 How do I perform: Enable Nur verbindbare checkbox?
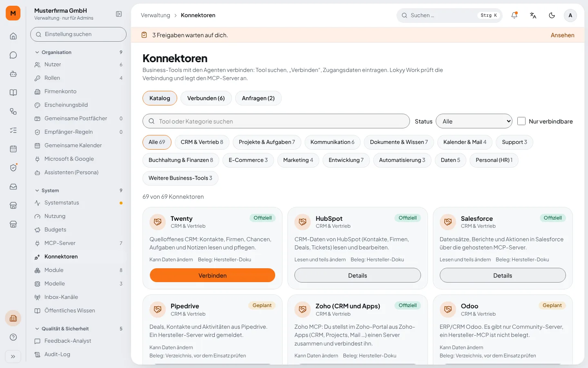[x=521, y=121]
